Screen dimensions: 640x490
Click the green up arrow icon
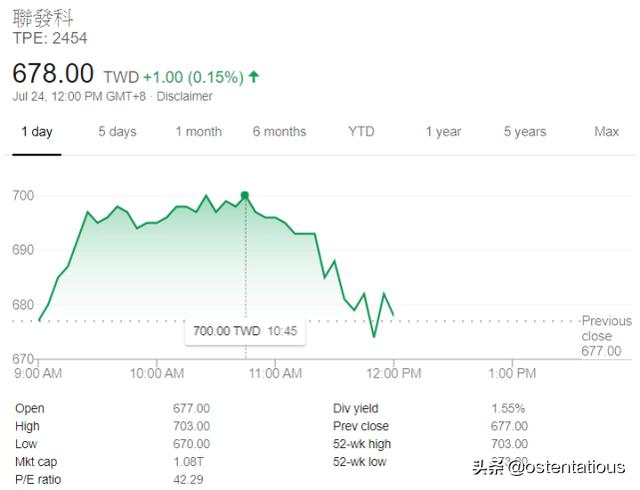coord(254,76)
